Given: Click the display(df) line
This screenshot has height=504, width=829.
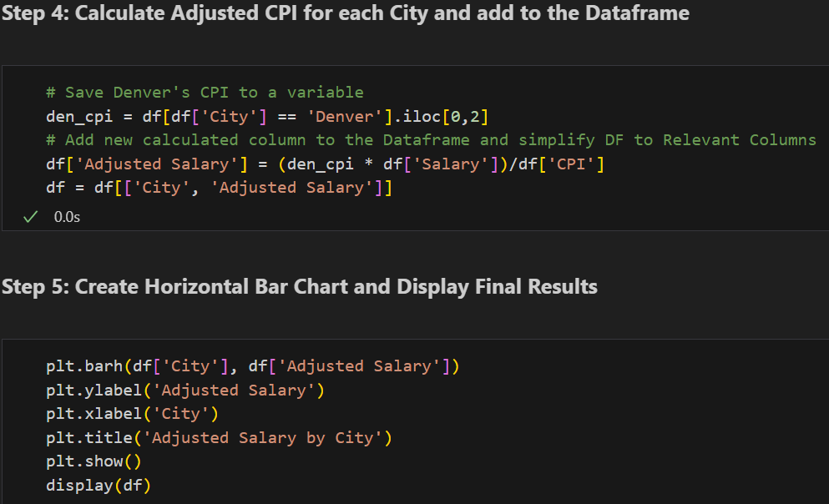Looking at the screenshot, I should click(x=99, y=486).
